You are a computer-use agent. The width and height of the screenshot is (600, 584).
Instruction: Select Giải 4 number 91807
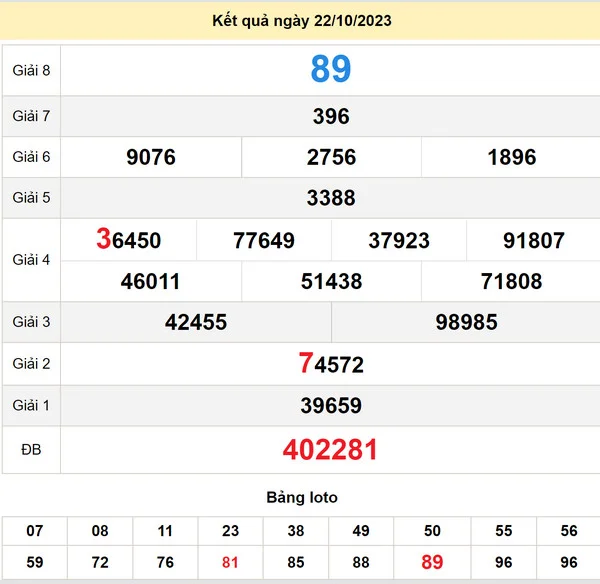pyautogui.click(x=533, y=240)
